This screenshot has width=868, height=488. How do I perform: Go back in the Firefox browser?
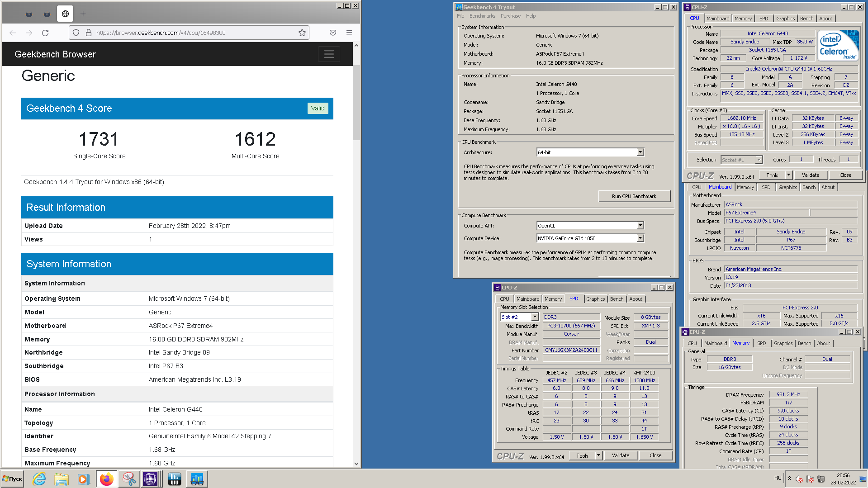13,33
